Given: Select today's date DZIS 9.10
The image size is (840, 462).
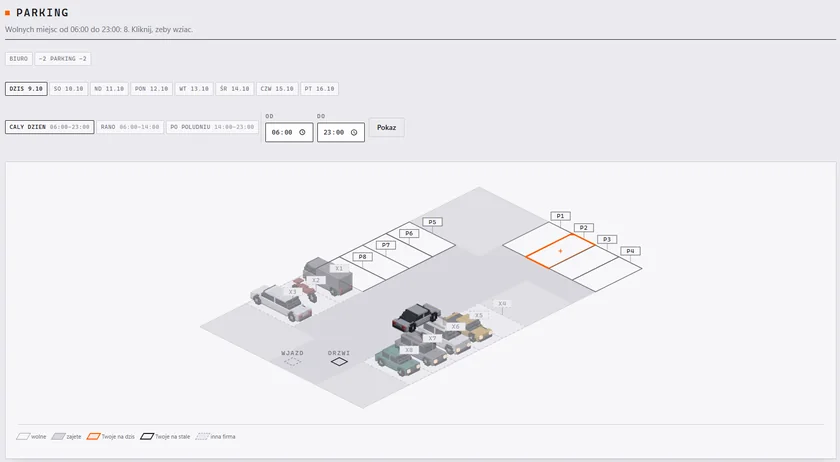Looking at the screenshot, I should (x=26, y=89).
